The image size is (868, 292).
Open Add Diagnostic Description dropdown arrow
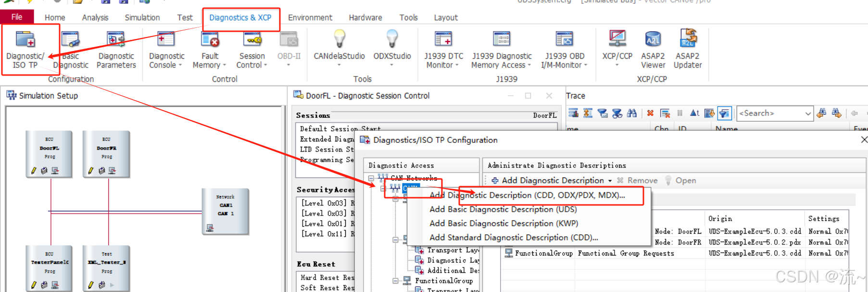tap(610, 181)
